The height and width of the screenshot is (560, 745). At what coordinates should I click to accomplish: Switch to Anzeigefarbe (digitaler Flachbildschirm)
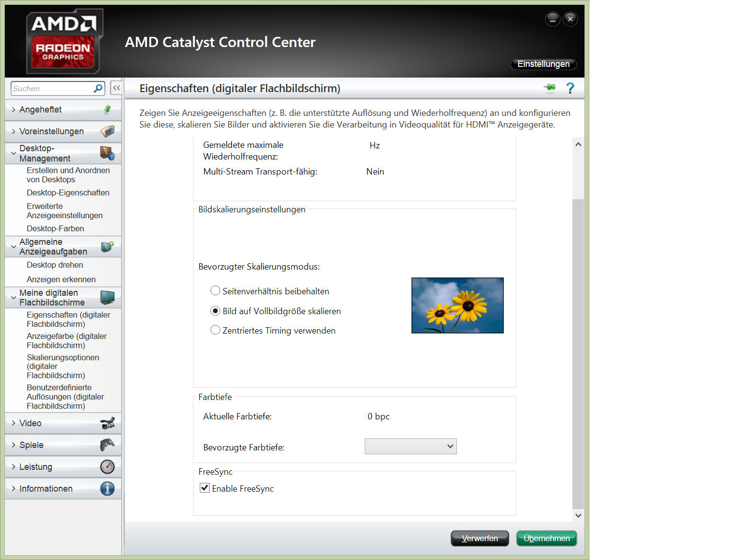(x=66, y=340)
